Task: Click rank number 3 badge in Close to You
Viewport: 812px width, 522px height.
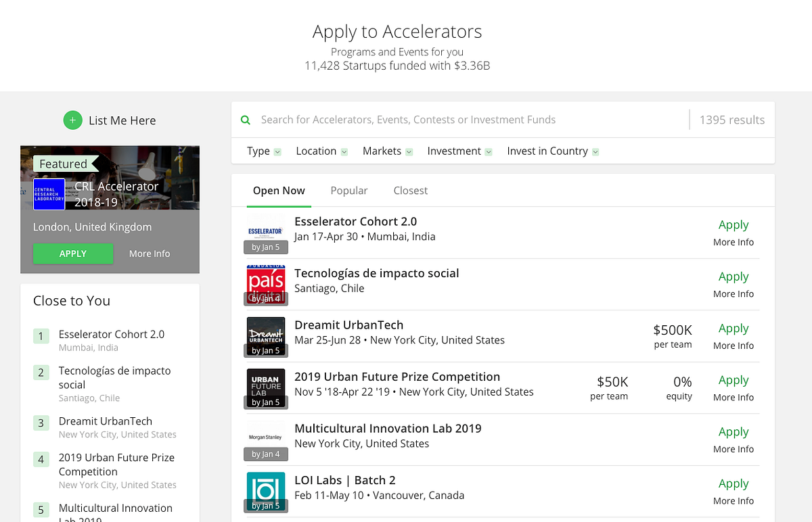Action: [x=41, y=423]
